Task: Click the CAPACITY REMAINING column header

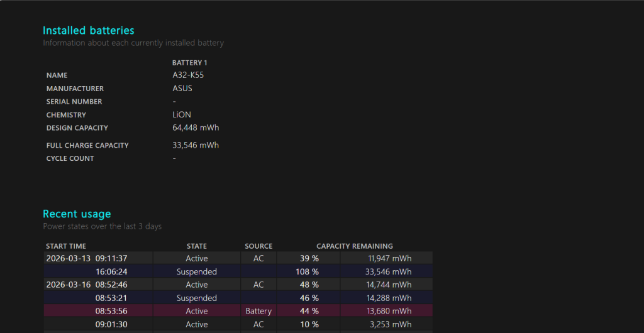Action: coord(355,246)
